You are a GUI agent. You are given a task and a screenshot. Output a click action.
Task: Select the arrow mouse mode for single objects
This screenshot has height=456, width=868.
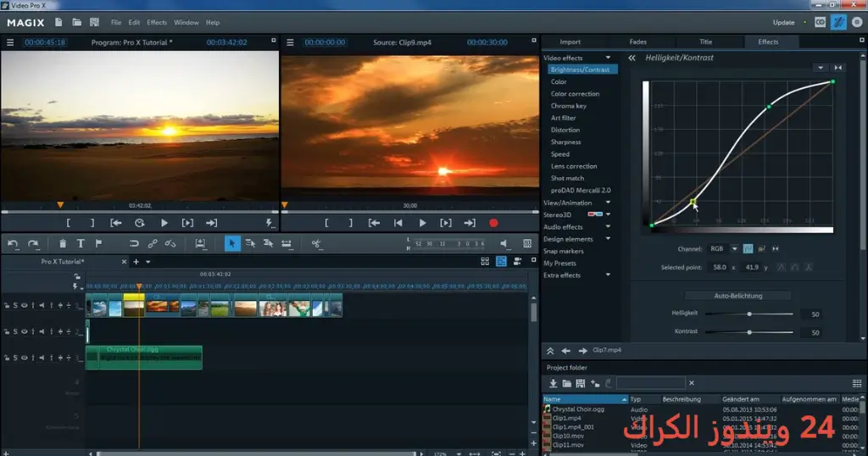[x=232, y=243]
